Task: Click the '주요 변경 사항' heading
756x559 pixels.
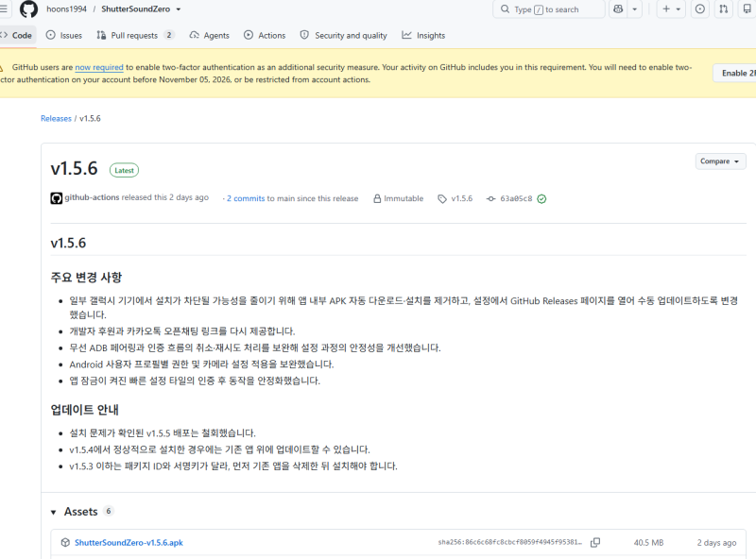Action: click(x=86, y=278)
